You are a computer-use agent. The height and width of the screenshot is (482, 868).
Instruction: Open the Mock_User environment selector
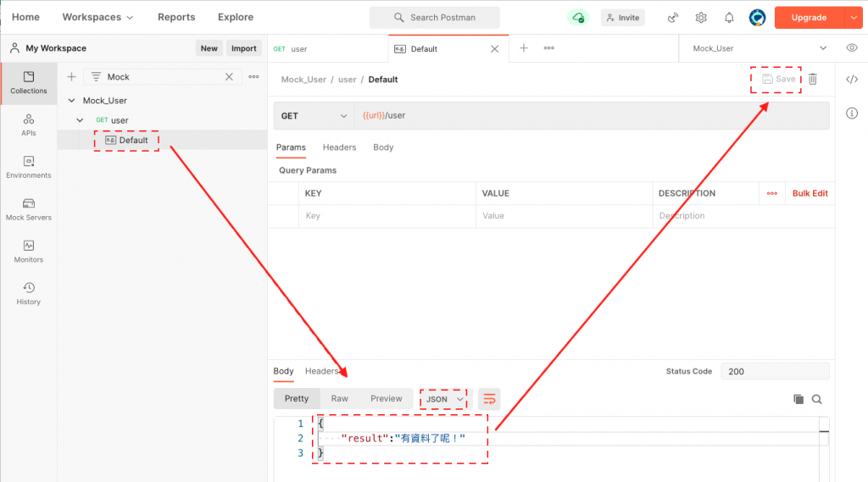[759, 48]
